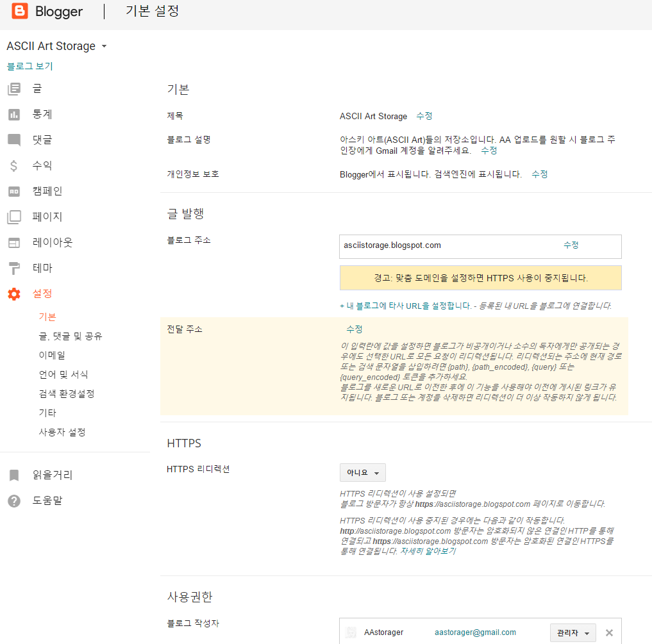Open the HTTPS 리디렉션 아니요 dropdown
Image resolution: width=652 pixels, height=644 pixels.
[362, 473]
